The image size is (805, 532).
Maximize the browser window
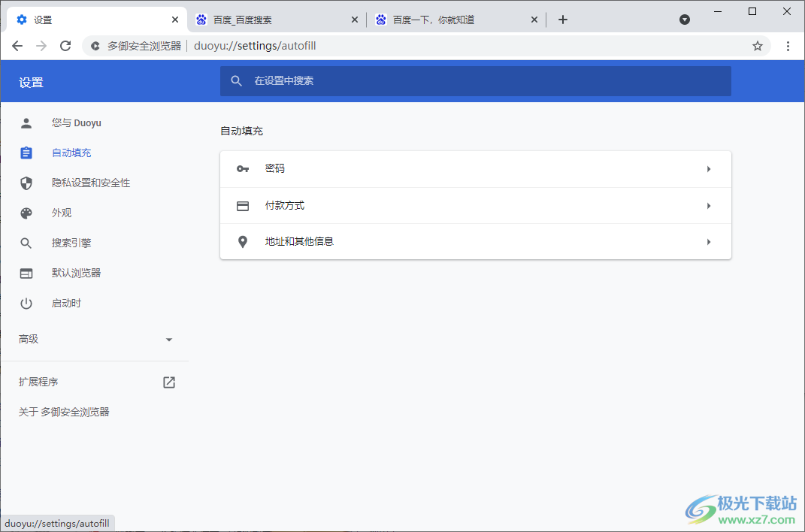(x=752, y=11)
